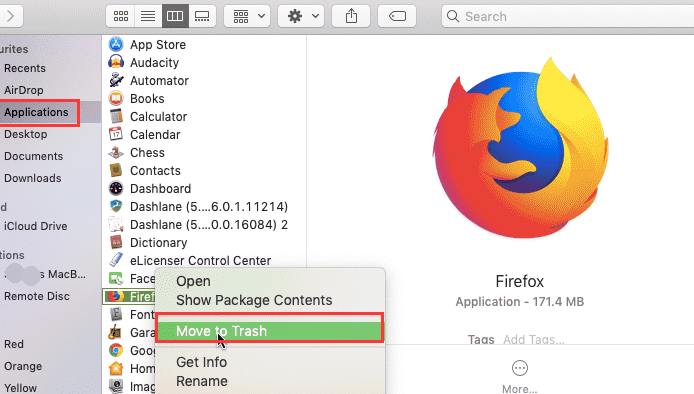Select the Firefox icon in list
The image size is (694, 394).
pos(116,296)
